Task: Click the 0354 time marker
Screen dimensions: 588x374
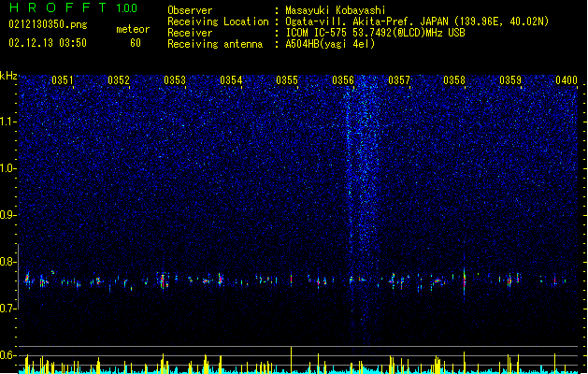Action: tap(231, 80)
